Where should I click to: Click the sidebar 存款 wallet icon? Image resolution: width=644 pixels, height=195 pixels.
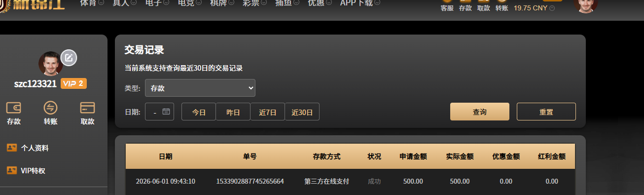(x=14, y=108)
